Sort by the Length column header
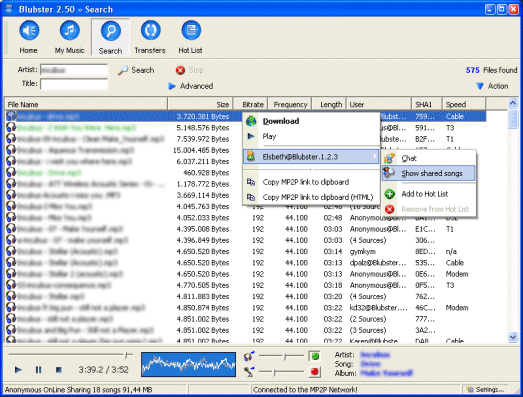The height and width of the screenshot is (397, 523). click(x=329, y=104)
